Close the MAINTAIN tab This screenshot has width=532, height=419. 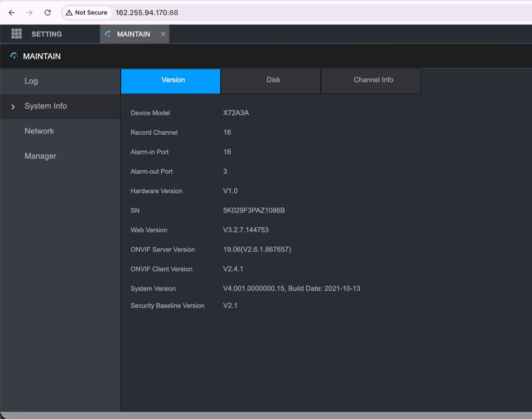pyautogui.click(x=163, y=34)
